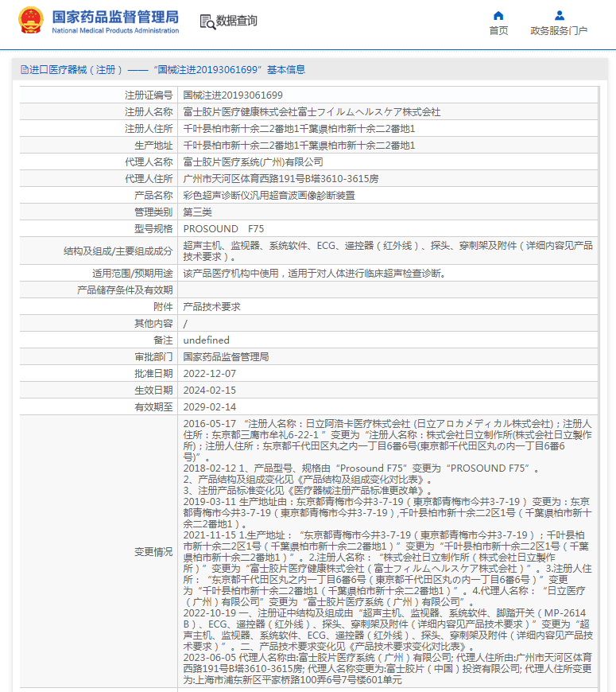Viewport: 616px width, 692px height.
Task: Click the slash value beside 其他内容
Action: click(185, 324)
